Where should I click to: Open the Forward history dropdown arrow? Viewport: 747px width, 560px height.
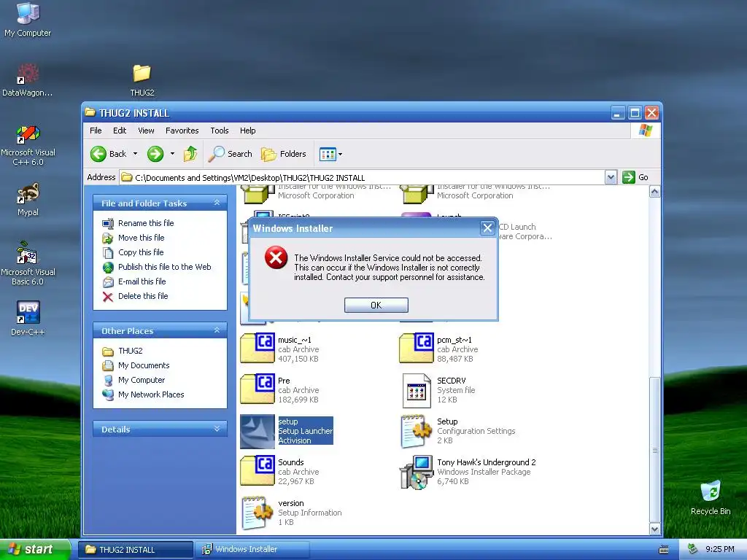pos(172,154)
